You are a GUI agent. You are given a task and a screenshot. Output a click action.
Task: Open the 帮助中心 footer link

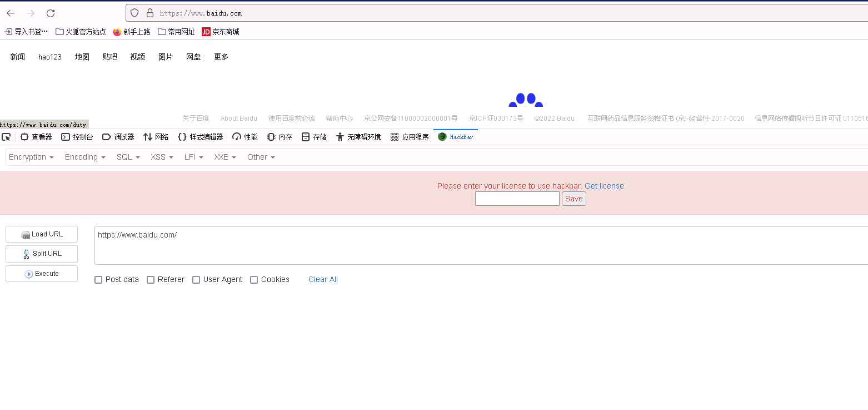coord(340,118)
